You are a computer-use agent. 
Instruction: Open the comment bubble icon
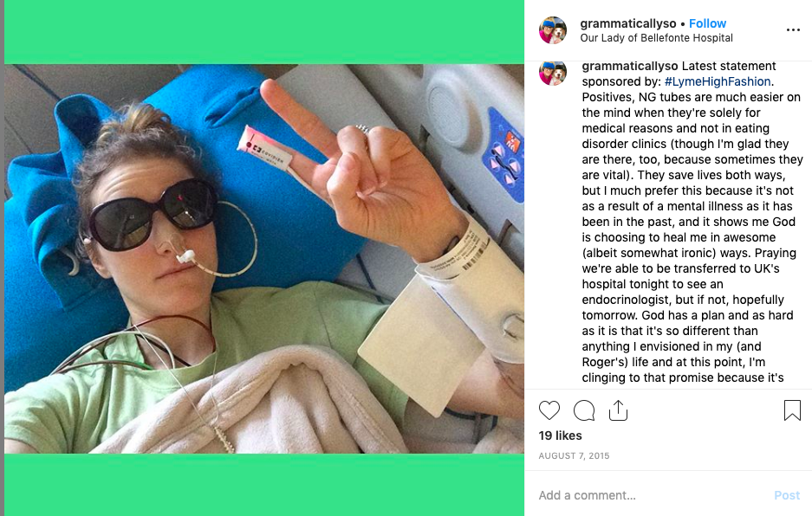[583, 410]
